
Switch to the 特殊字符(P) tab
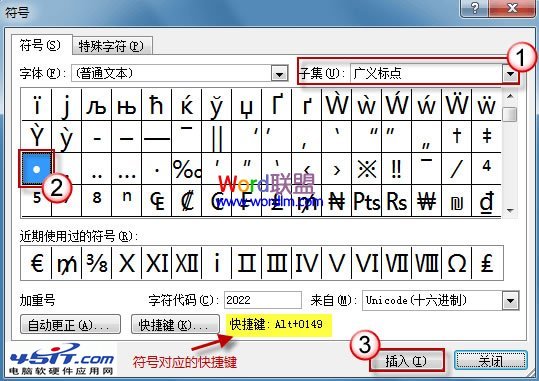coord(111,46)
